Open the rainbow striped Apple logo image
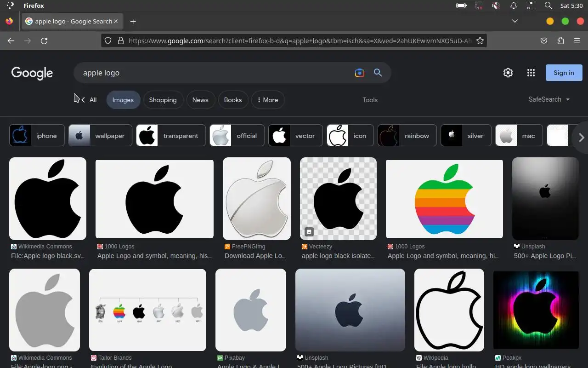588x368 pixels. [444, 199]
